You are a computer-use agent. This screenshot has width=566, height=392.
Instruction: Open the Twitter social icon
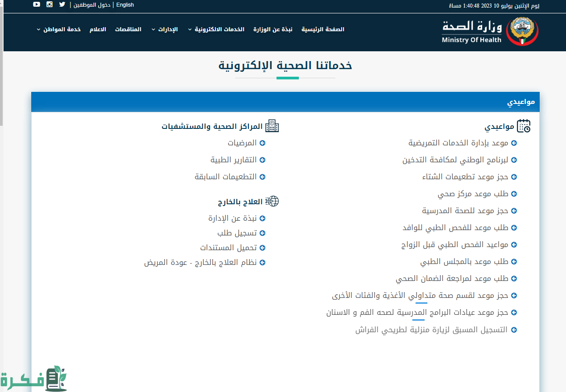tap(62, 4)
